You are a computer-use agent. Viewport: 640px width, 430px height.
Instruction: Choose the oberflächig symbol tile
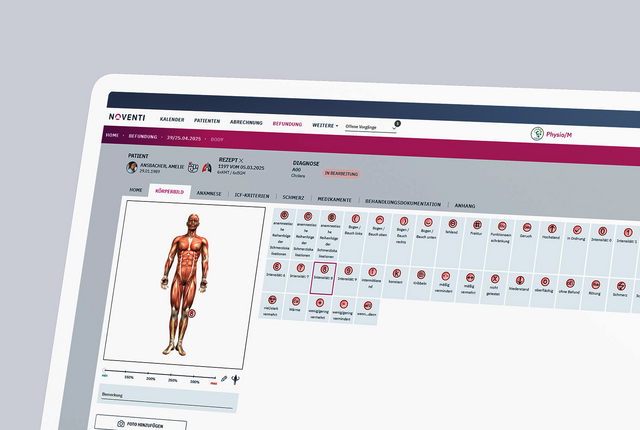tap(544, 289)
